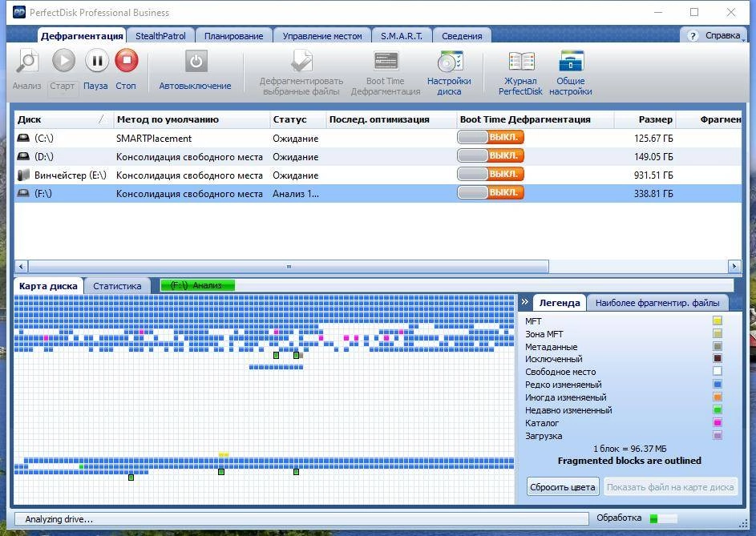Image resolution: width=756 pixels, height=536 pixels.
Task: Stop the process with red Стоп button
Action: point(127,61)
